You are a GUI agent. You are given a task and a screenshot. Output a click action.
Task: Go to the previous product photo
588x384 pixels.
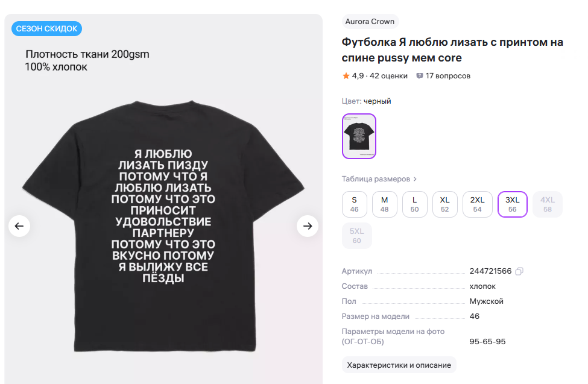point(19,226)
